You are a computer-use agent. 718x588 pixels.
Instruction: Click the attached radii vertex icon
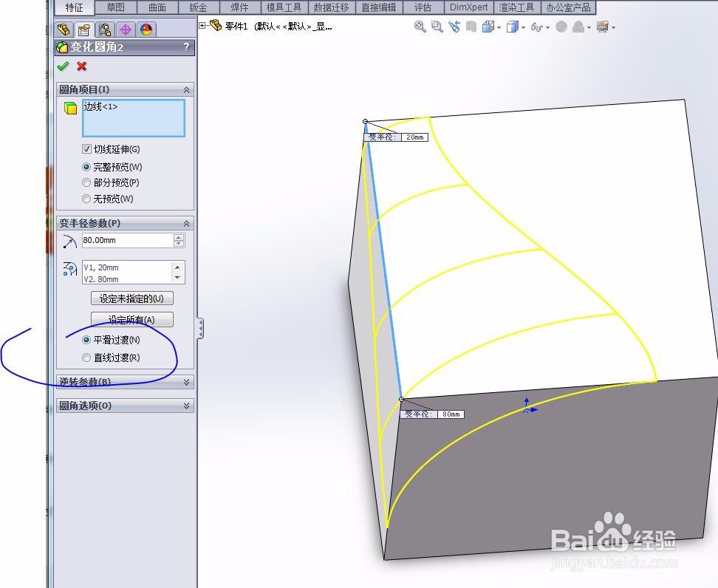click(69, 269)
